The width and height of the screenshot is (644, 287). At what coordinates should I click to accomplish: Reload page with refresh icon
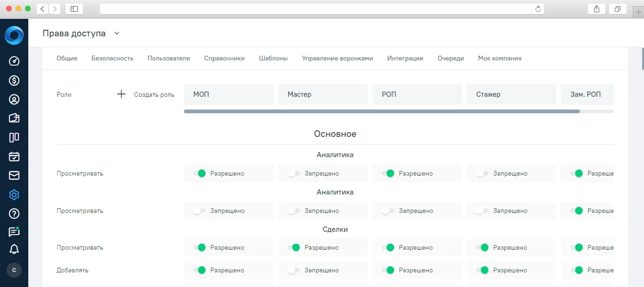538,8
